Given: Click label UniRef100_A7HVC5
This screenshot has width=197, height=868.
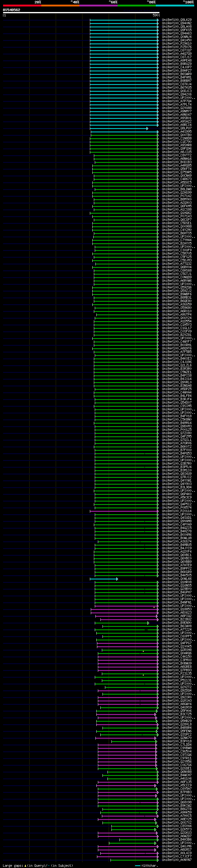Looking at the screenshot, I should (x=177, y=816).
